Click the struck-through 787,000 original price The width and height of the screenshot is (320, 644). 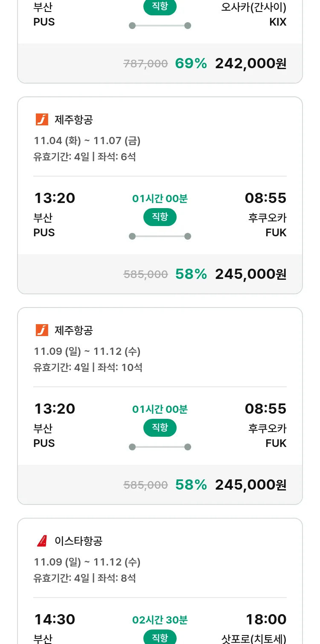click(145, 64)
